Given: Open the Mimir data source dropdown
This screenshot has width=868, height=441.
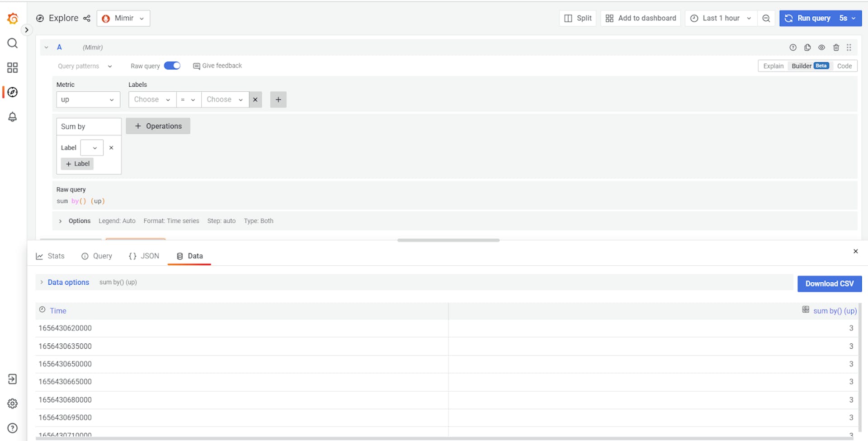Looking at the screenshot, I should (x=123, y=18).
